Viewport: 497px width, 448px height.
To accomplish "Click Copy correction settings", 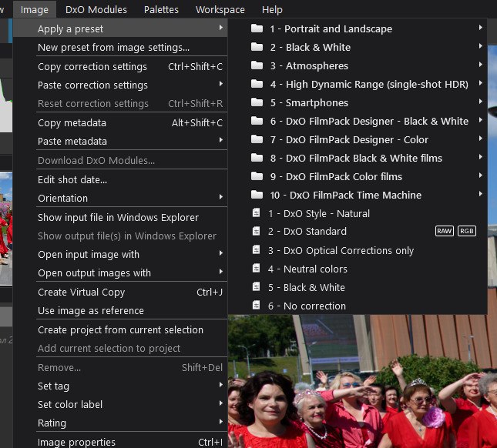I will click(120, 66).
